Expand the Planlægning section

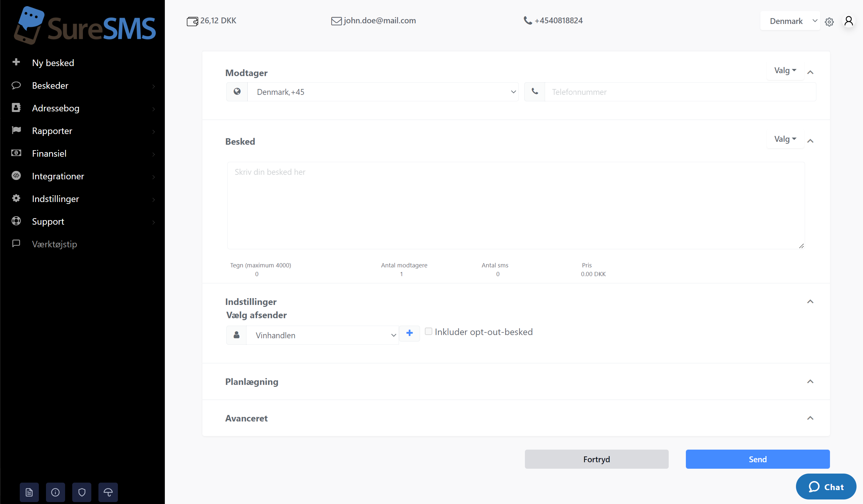(810, 381)
